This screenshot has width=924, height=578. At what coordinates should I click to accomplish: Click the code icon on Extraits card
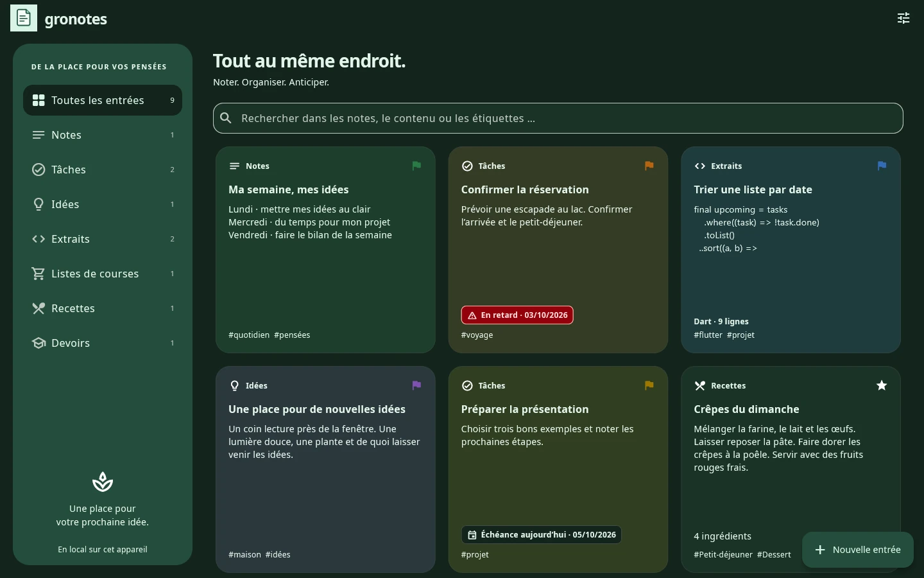point(699,166)
